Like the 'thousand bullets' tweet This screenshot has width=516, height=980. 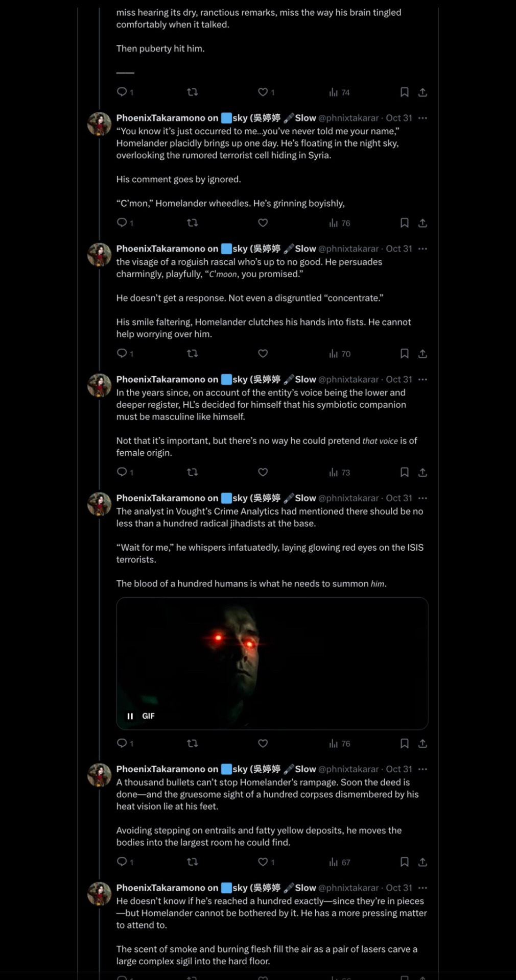pos(263,862)
